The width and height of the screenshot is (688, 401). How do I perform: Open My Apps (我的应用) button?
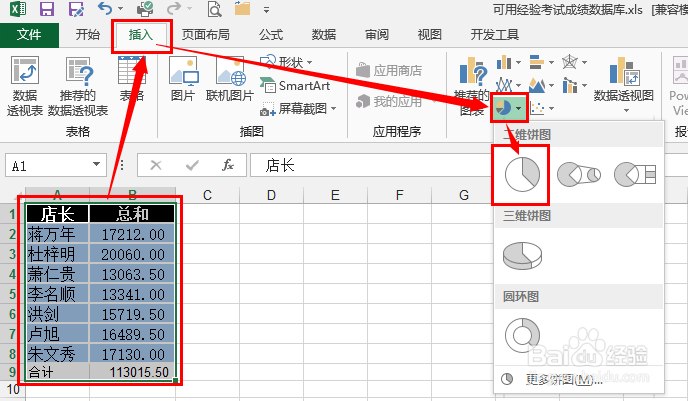(389, 101)
